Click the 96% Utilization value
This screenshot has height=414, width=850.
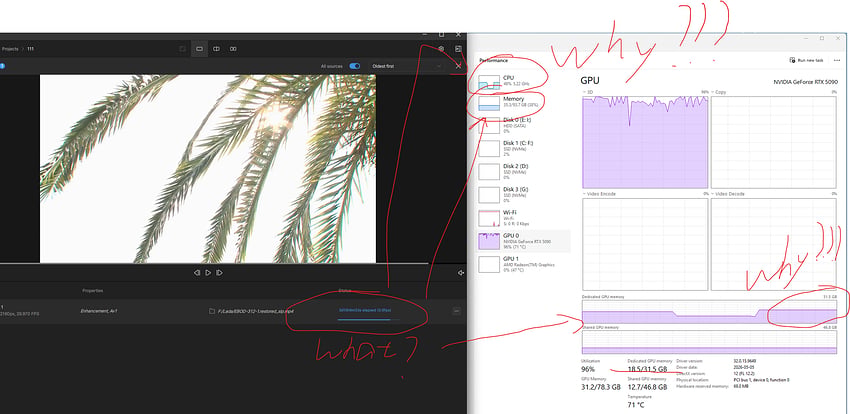click(x=588, y=369)
